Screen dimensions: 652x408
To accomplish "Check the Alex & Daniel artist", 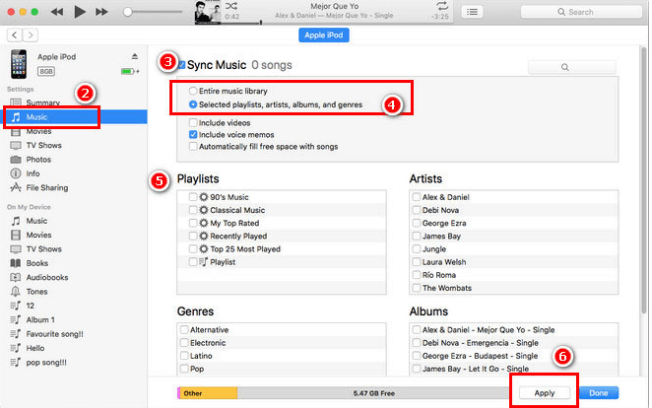I will pos(416,197).
